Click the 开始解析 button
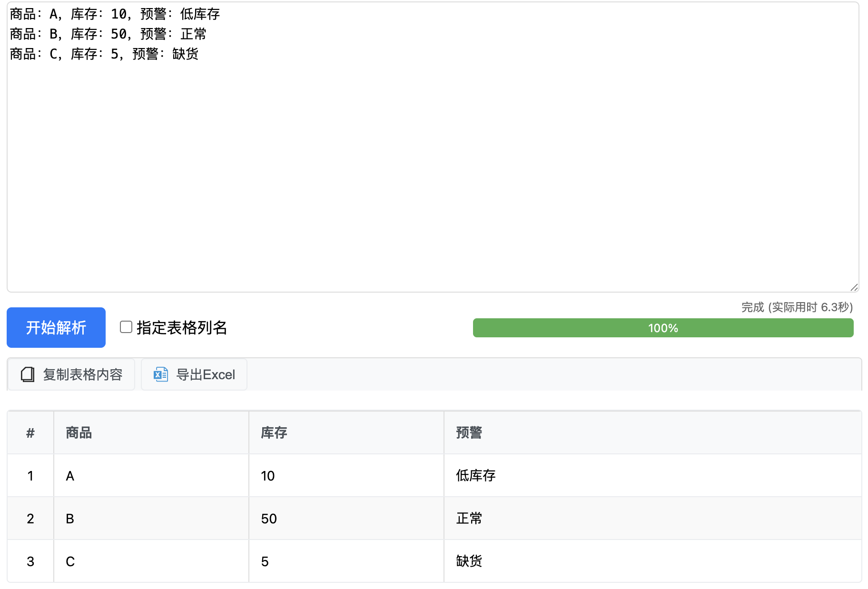Image resolution: width=868 pixels, height=589 pixels. pos(56,327)
